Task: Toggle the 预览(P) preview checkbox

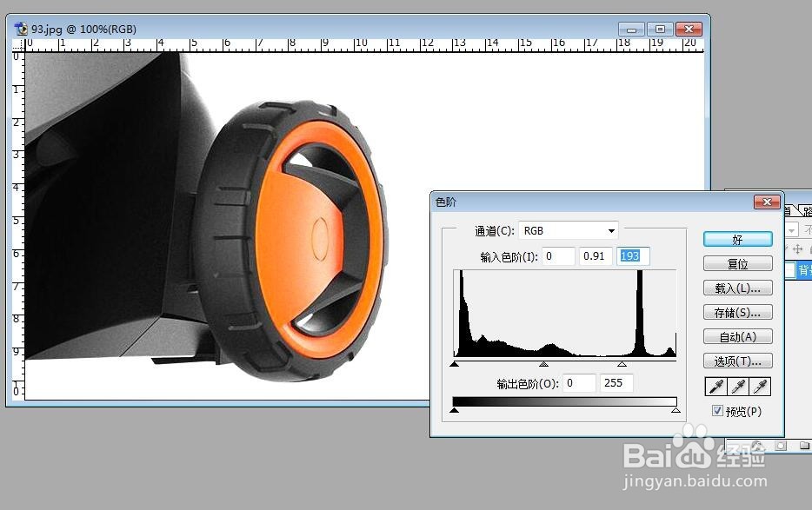Action: tap(717, 411)
